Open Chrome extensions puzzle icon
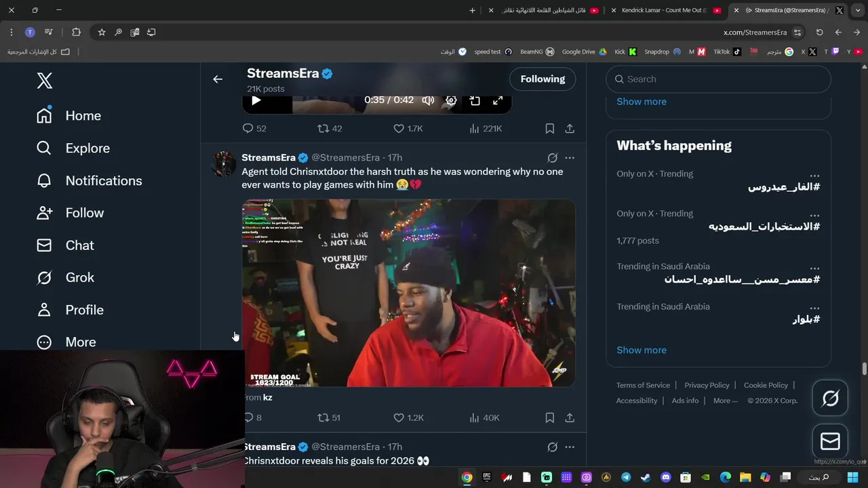 coord(76,32)
